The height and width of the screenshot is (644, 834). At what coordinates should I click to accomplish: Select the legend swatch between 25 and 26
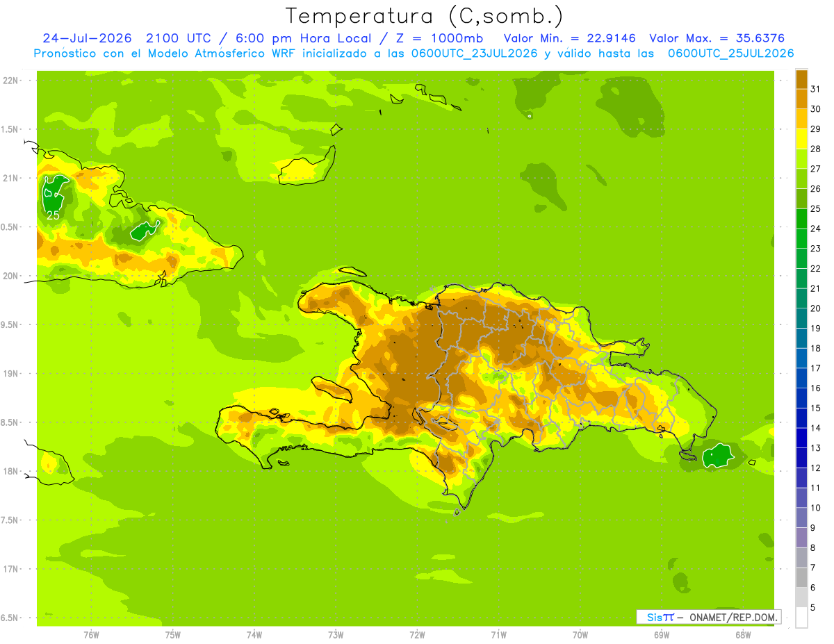[x=801, y=199]
